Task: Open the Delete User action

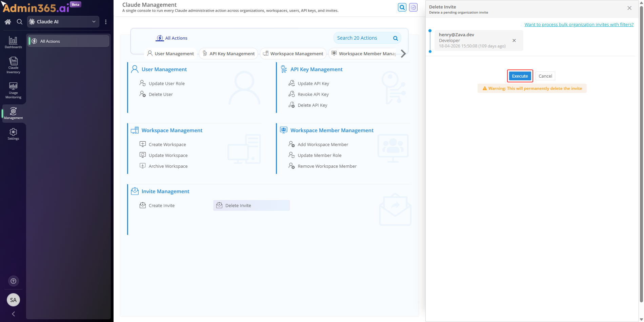Action: coord(156,94)
